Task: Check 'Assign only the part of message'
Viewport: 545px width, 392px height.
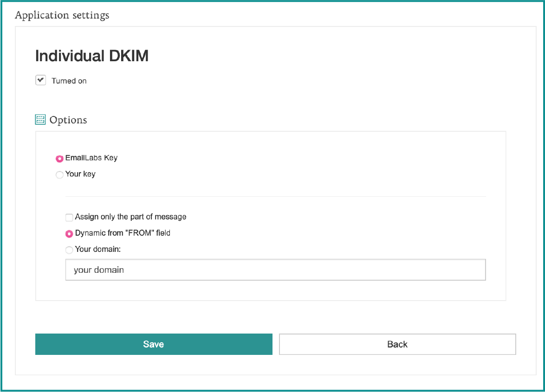Action: [x=69, y=217]
